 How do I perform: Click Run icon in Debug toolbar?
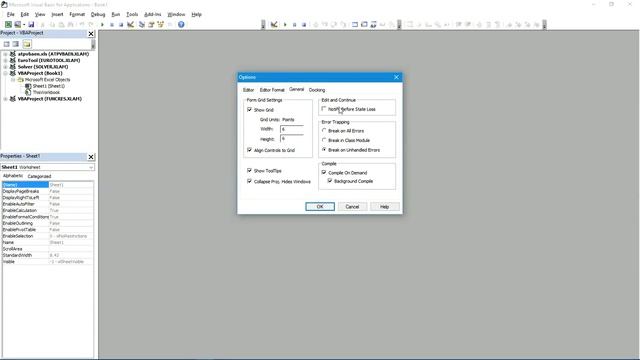pyautogui.click(x=285, y=24)
